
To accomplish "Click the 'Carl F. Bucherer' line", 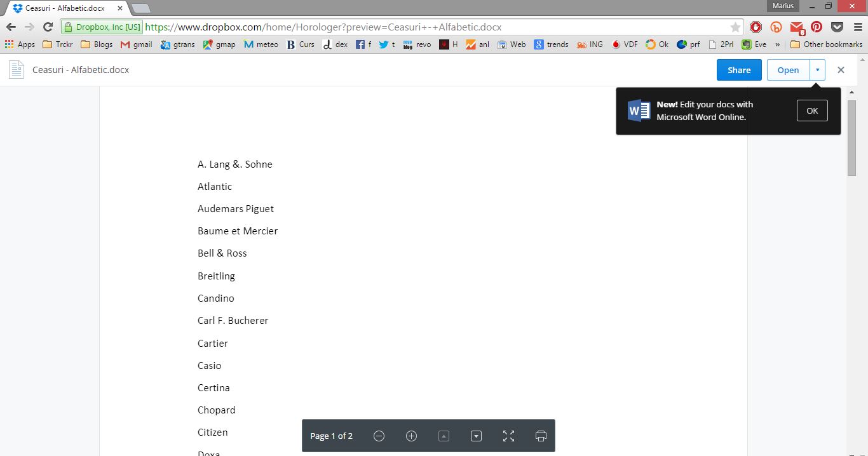I will tap(233, 321).
